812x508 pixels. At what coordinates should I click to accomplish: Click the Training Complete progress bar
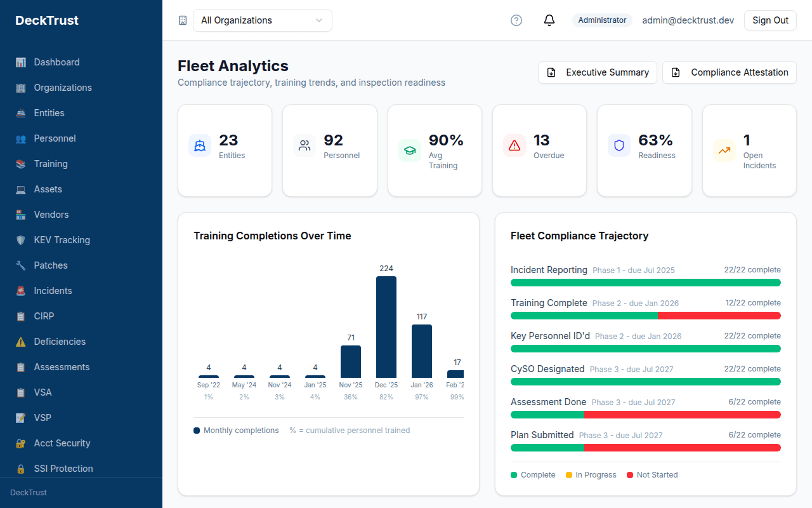646,316
